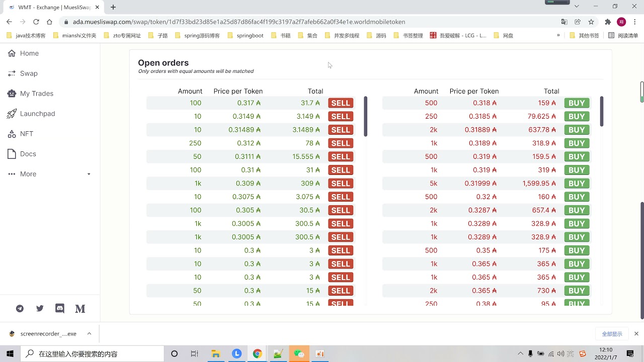Open the Twitter social link icon

click(40, 309)
